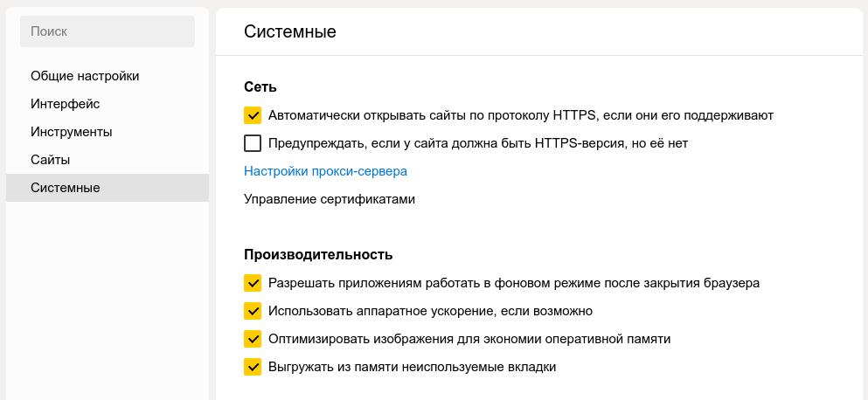Disable the background apps after closing checkbox
Image resolution: width=868 pixels, height=400 pixels.
(x=253, y=283)
